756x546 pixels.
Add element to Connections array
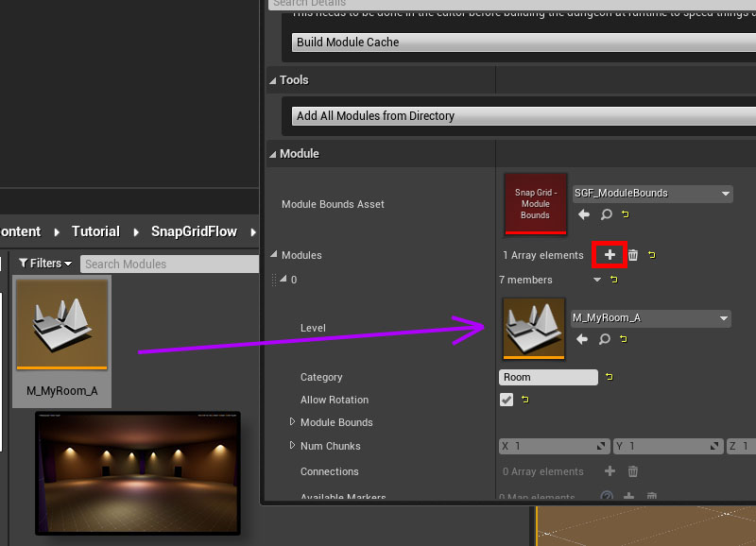610,471
